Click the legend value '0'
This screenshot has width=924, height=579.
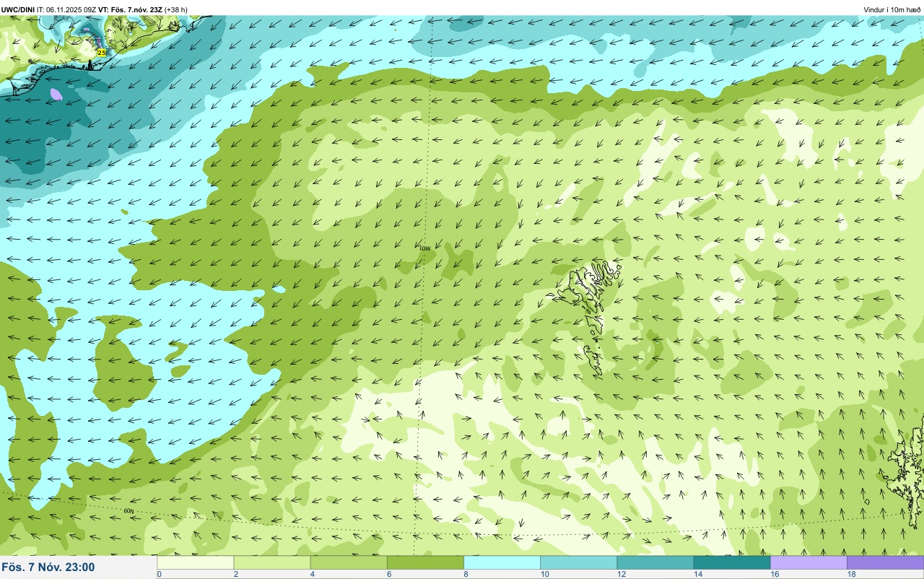coord(159,574)
